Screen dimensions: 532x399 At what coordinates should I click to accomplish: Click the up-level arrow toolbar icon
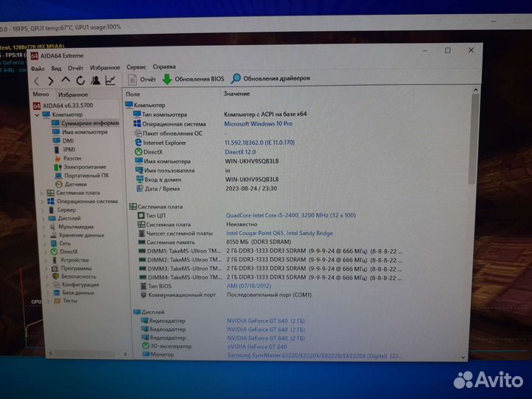click(66, 80)
